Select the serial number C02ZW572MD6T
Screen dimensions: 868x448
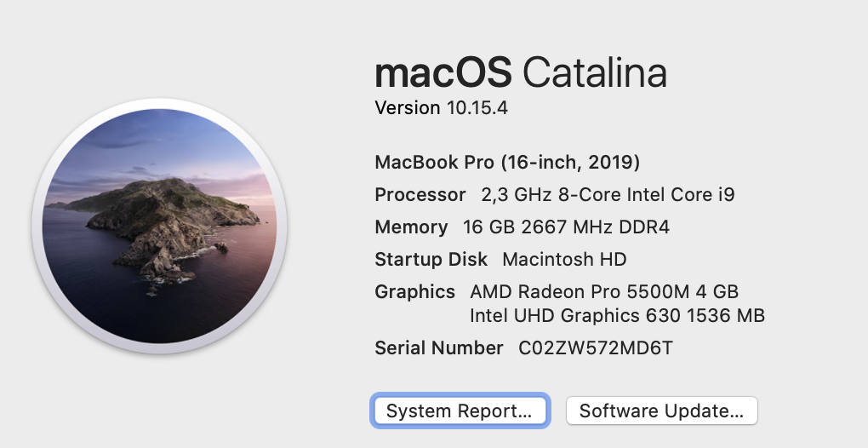[x=596, y=347]
